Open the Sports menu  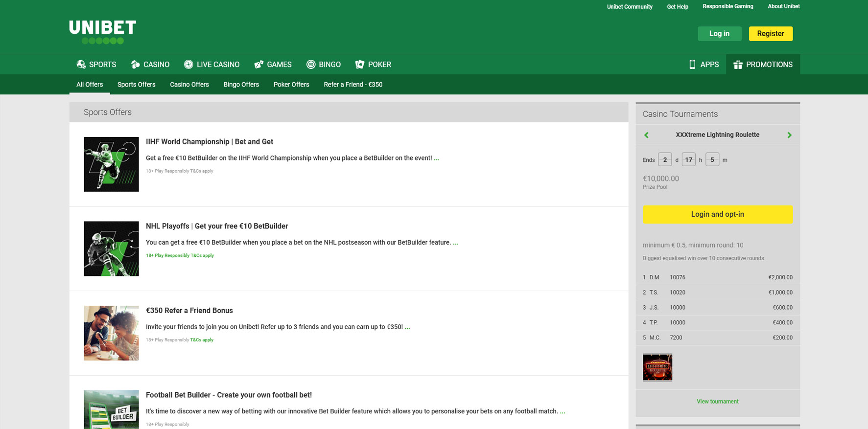tap(96, 65)
